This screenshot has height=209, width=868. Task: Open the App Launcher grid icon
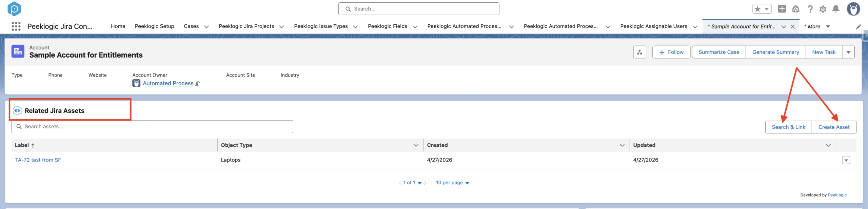tap(16, 26)
